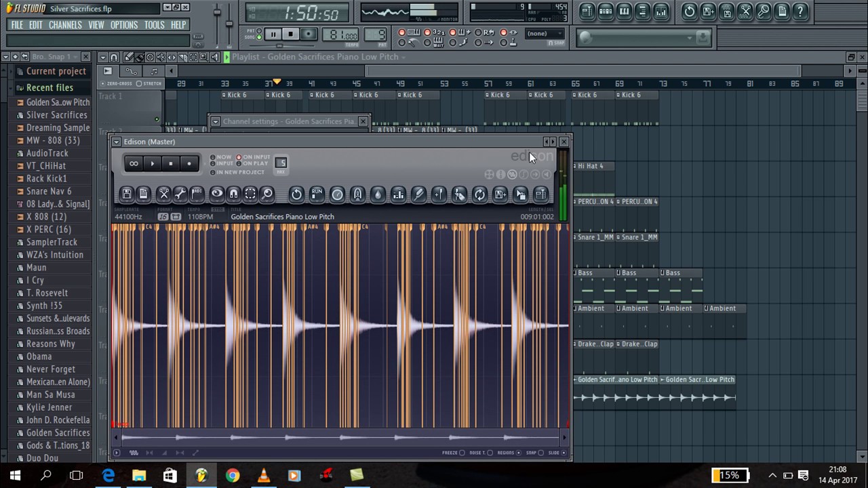
Task: Open Silver Sacrifices in Recent files
Action: [x=56, y=115]
